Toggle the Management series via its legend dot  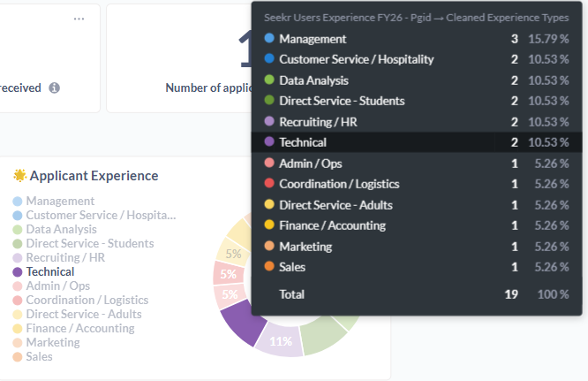(x=18, y=202)
